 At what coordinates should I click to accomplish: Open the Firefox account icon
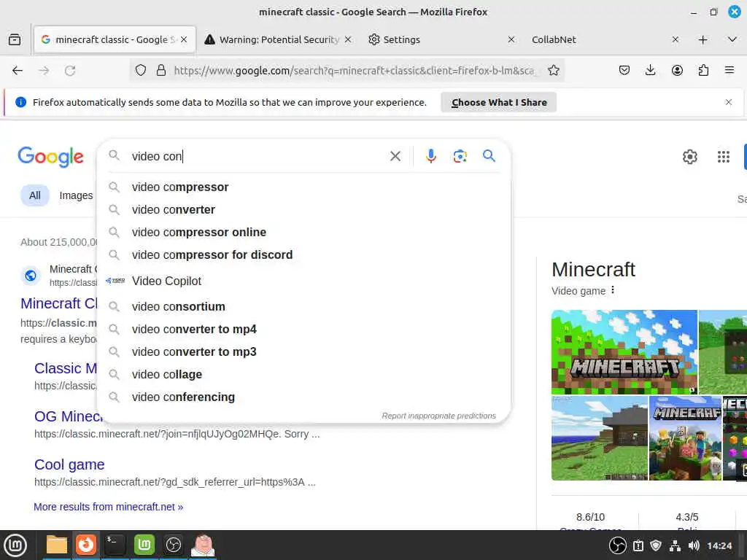pos(677,71)
